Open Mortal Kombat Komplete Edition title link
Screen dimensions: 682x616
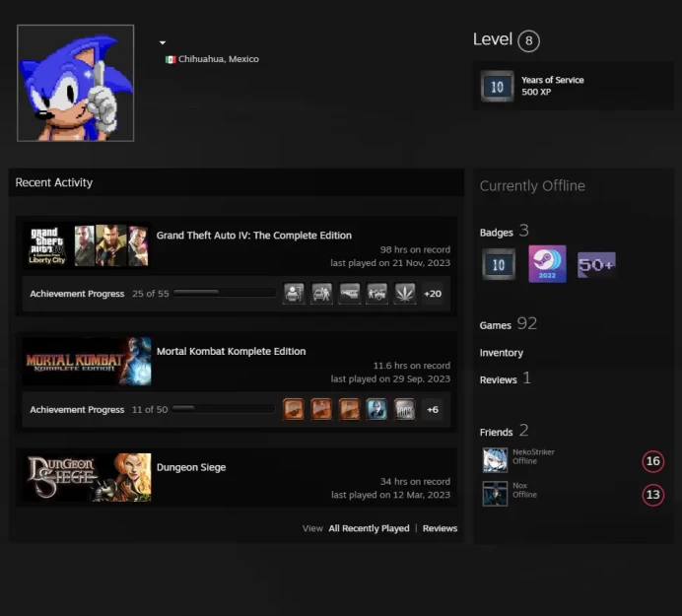pos(231,351)
